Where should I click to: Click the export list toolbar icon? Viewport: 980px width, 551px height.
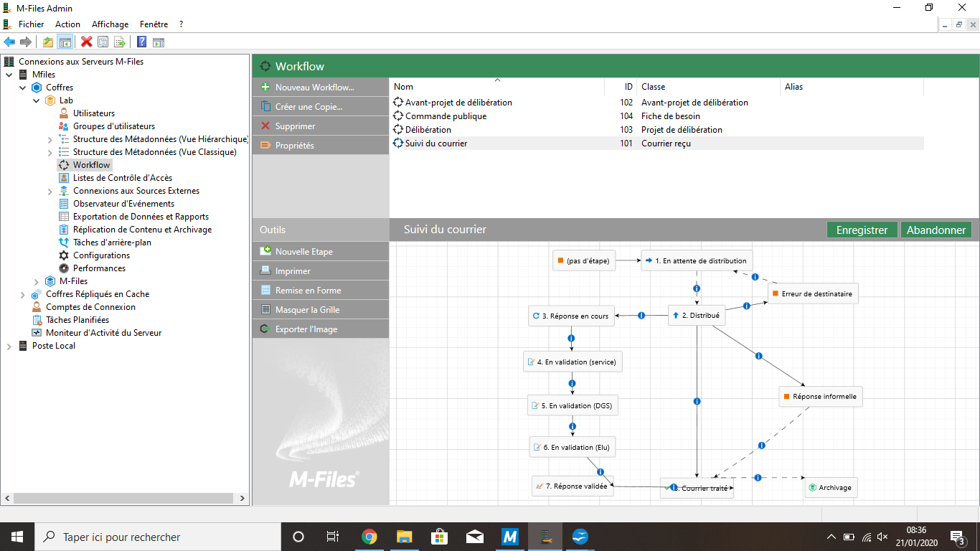point(120,42)
